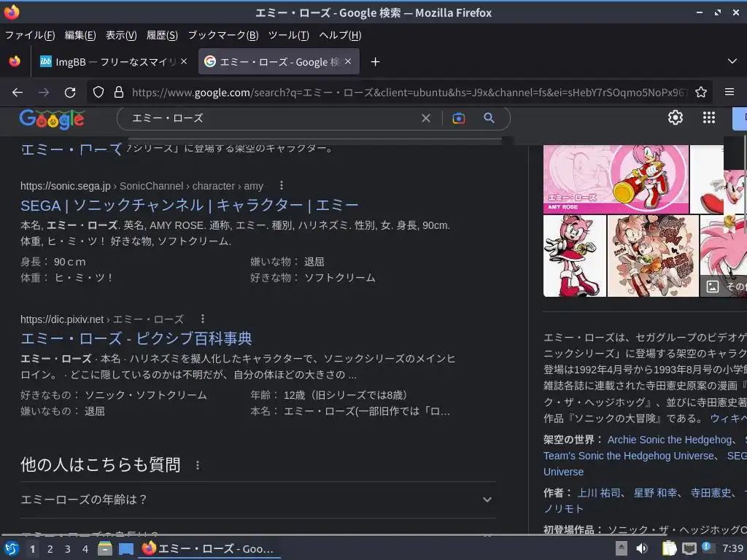Open the ファイル(F) menu
Image resolution: width=747 pixels, height=560 pixels.
click(29, 35)
